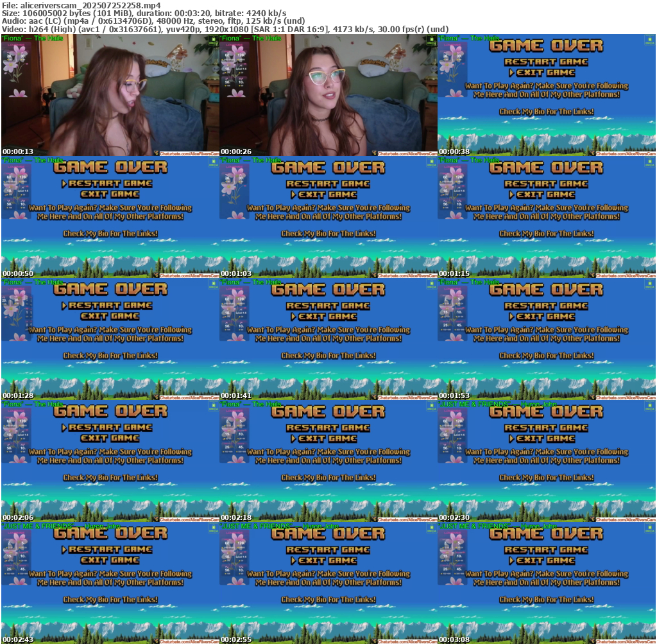Select the Game Over frame at 00:02:30
Image resolution: width=657 pixels, height=644 pixels.
point(547,461)
